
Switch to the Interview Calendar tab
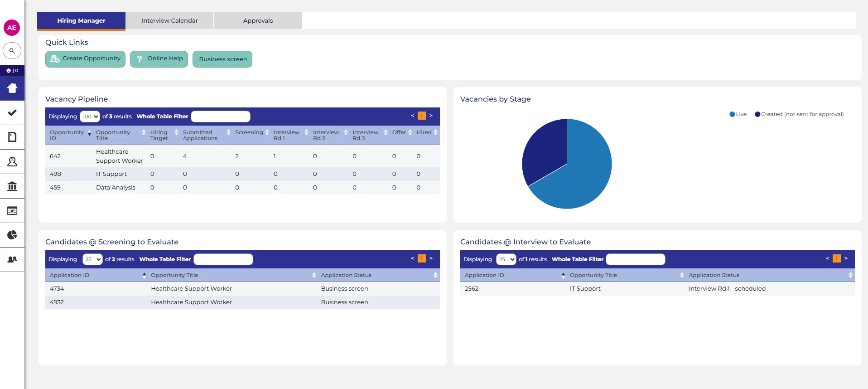tap(169, 21)
